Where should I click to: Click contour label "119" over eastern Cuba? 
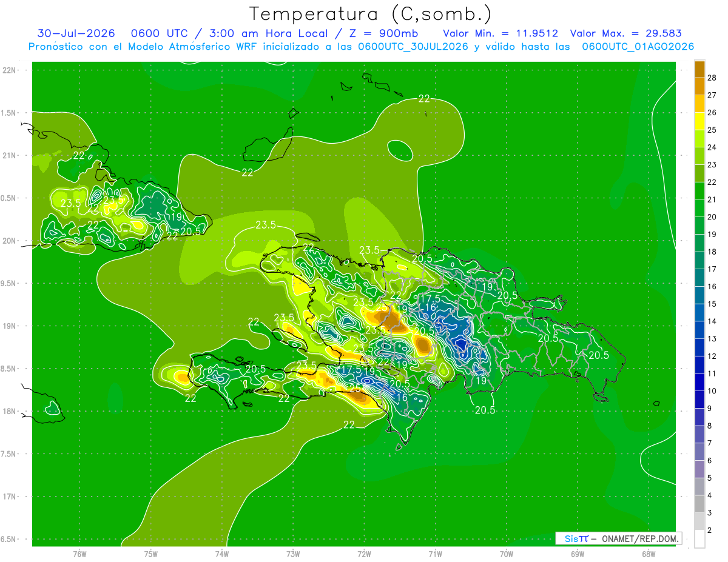[175, 217]
